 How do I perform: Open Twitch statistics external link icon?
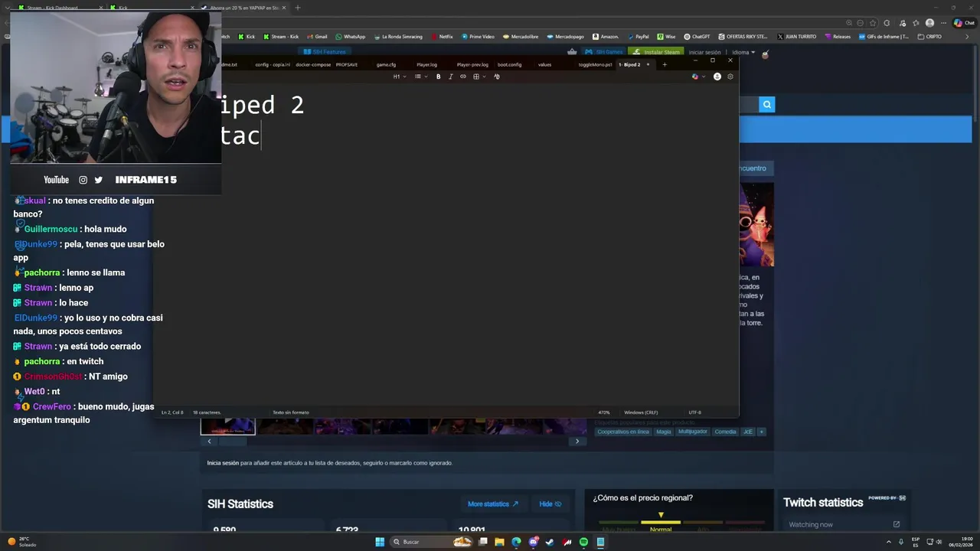coord(897,524)
